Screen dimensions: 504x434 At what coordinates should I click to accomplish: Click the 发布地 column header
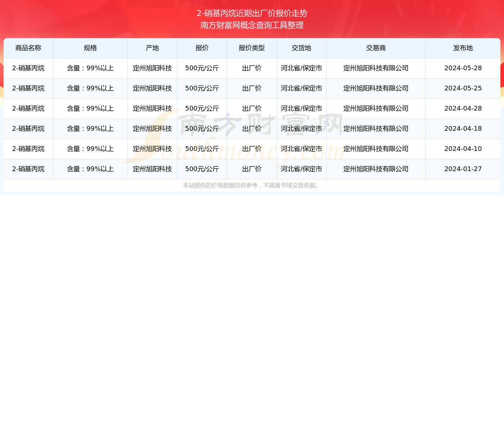[x=463, y=48]
